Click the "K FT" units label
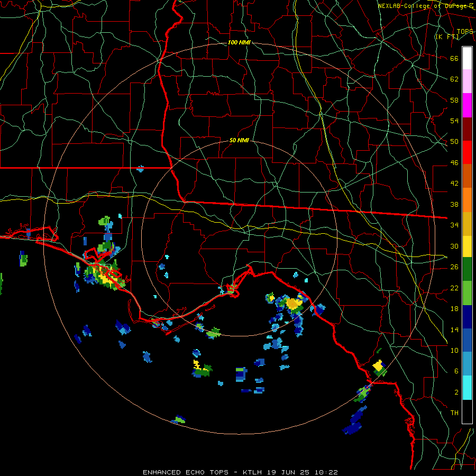The height and width of the screenshot is (476, 476). coord(447,36)
